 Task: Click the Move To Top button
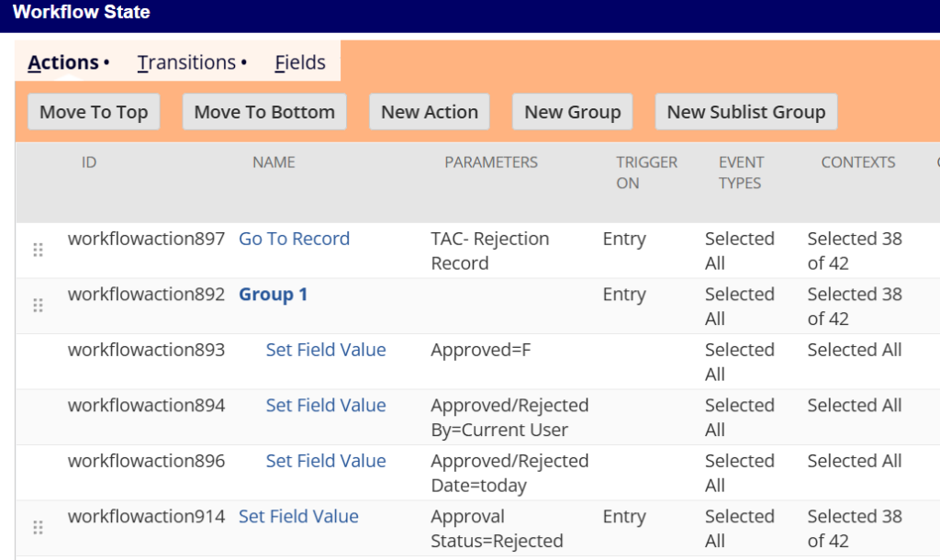click(x=94, y=112)
